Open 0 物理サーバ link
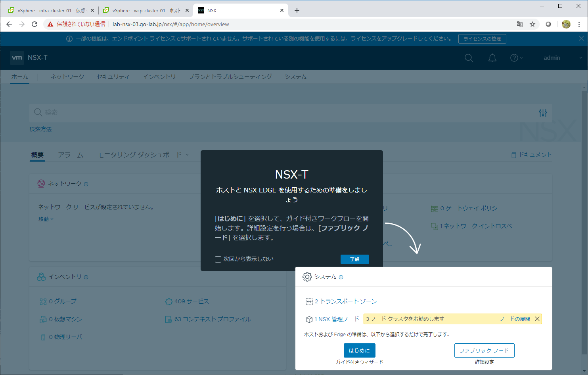 (65, 337)
